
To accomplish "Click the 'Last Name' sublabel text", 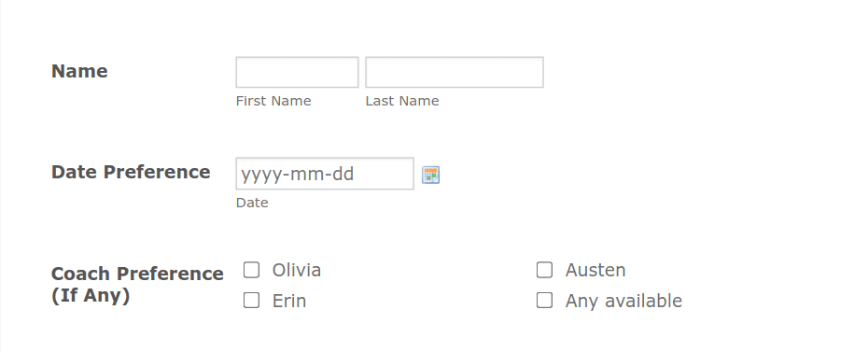I will (x=402, y=101).
